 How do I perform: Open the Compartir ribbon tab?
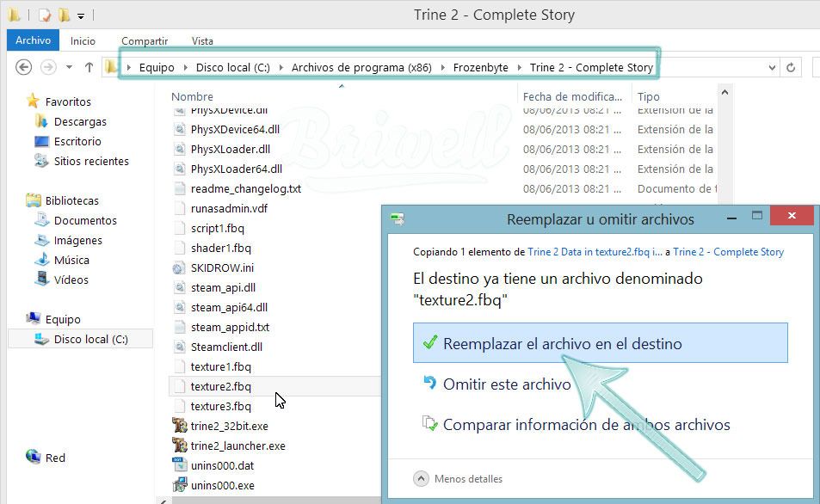click(145, 40)
